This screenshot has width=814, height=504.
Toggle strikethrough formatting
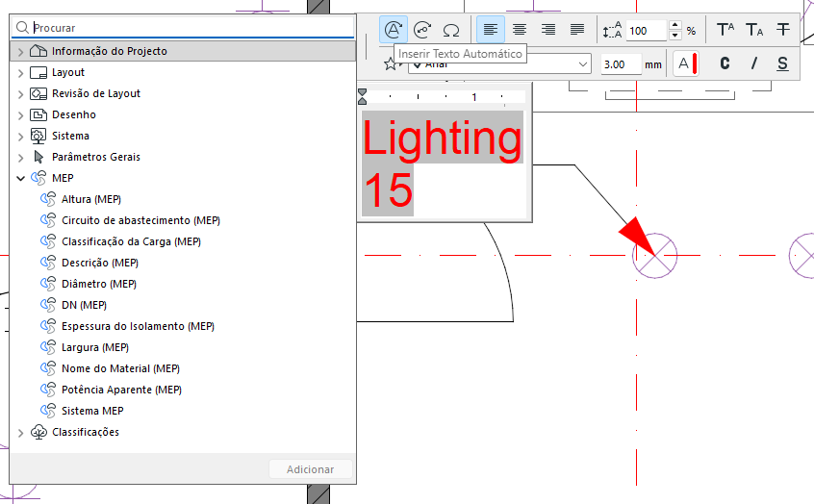point(783,30)
